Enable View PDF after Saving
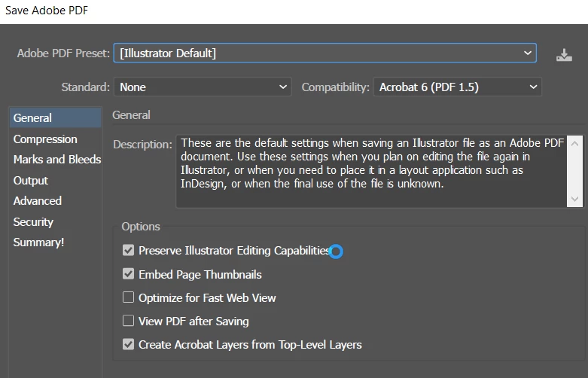The width and height of the screenshot is (588, 378). [128, 321]
